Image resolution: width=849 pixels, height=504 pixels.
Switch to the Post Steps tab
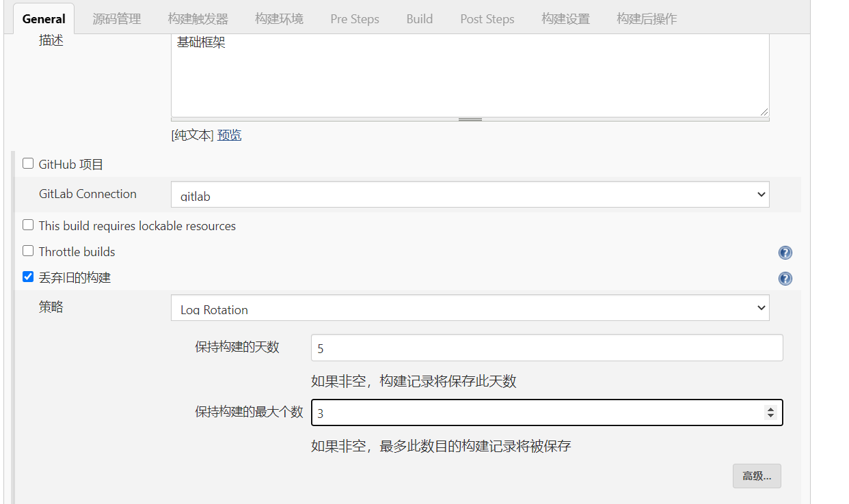(487, 18)
